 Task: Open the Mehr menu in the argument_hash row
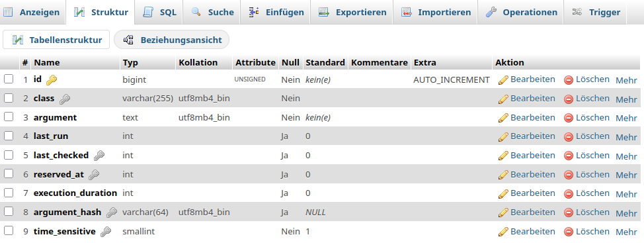tap(626, 213)
